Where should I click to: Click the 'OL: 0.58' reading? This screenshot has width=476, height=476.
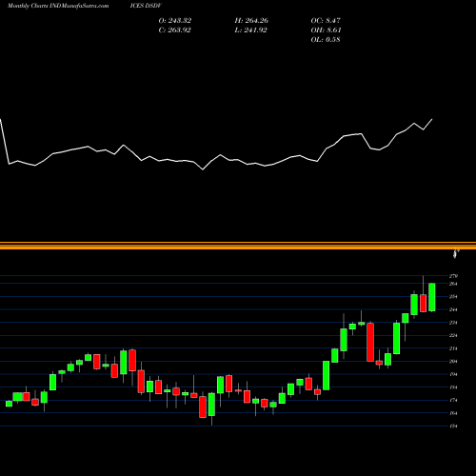(326, 40)
